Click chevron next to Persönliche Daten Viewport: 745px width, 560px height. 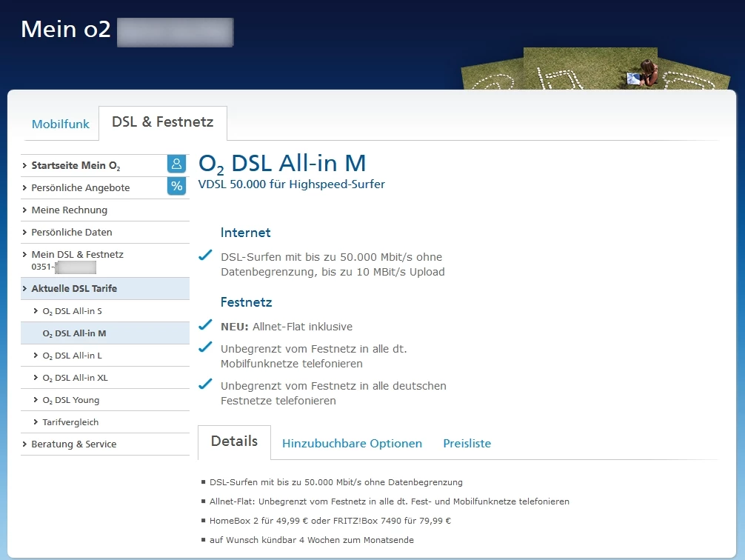pyautogui.click(x=24, y=233)
